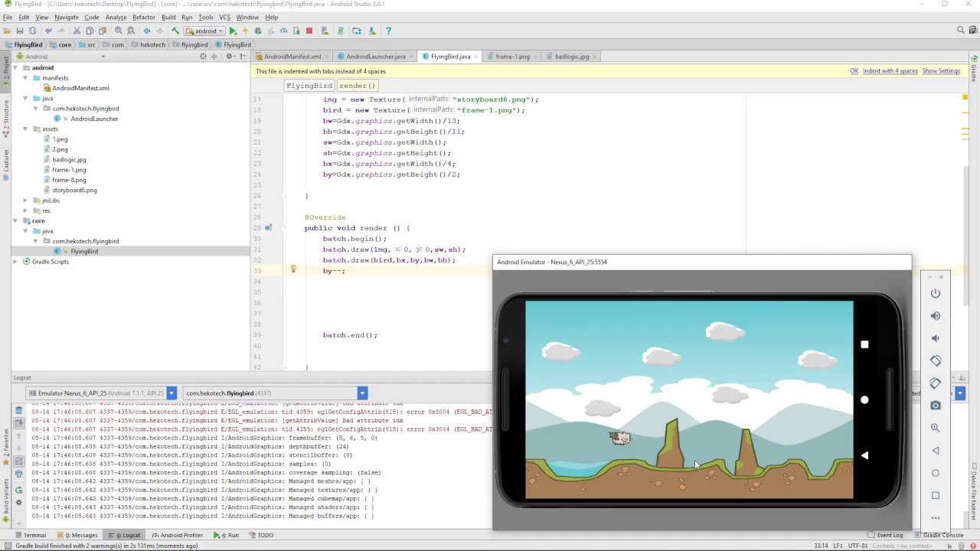Lower volume in the emulator sidebar

click(936, 338)
